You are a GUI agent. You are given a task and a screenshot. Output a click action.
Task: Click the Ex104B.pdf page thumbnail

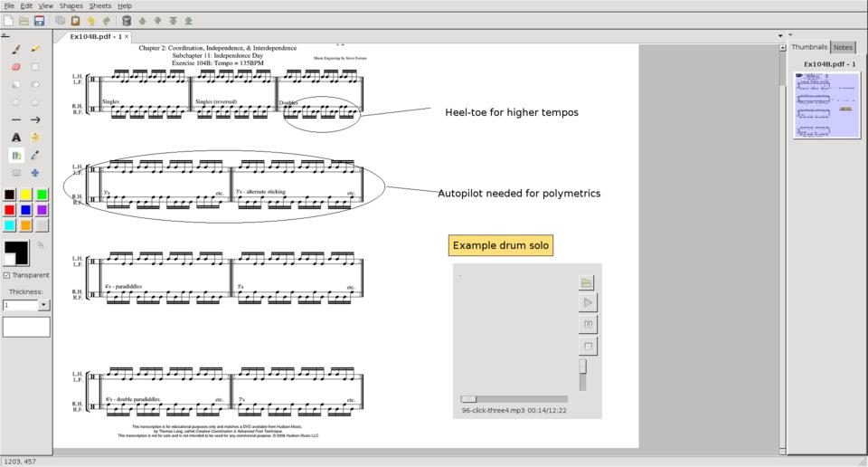(x=825, y=105)
